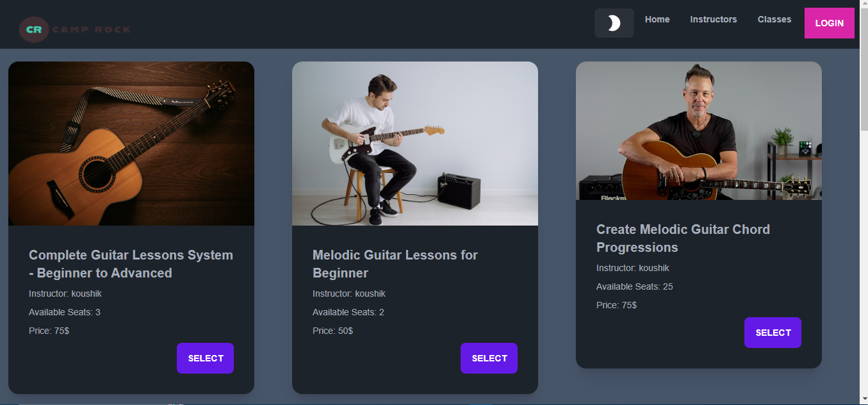Click the seated electric guitarist thumbnail
The image size is (868, 405).
415,144
